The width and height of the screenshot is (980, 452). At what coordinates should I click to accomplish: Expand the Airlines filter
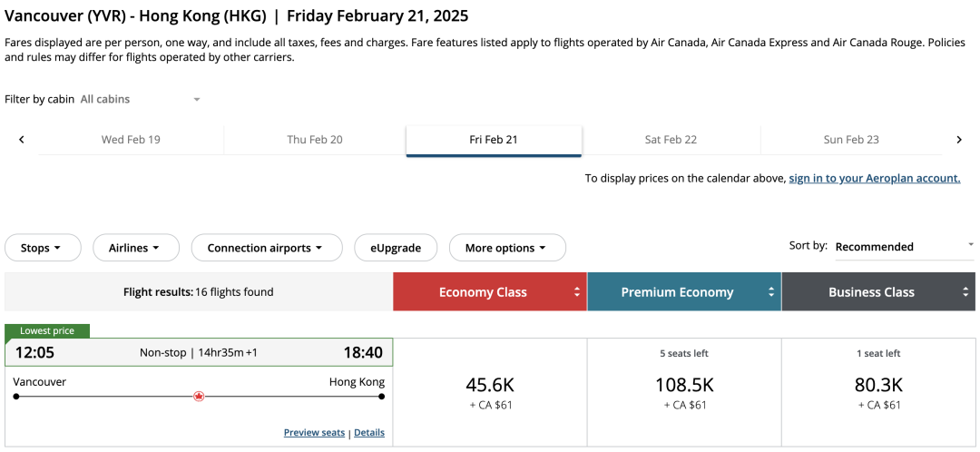coord(135,248)
